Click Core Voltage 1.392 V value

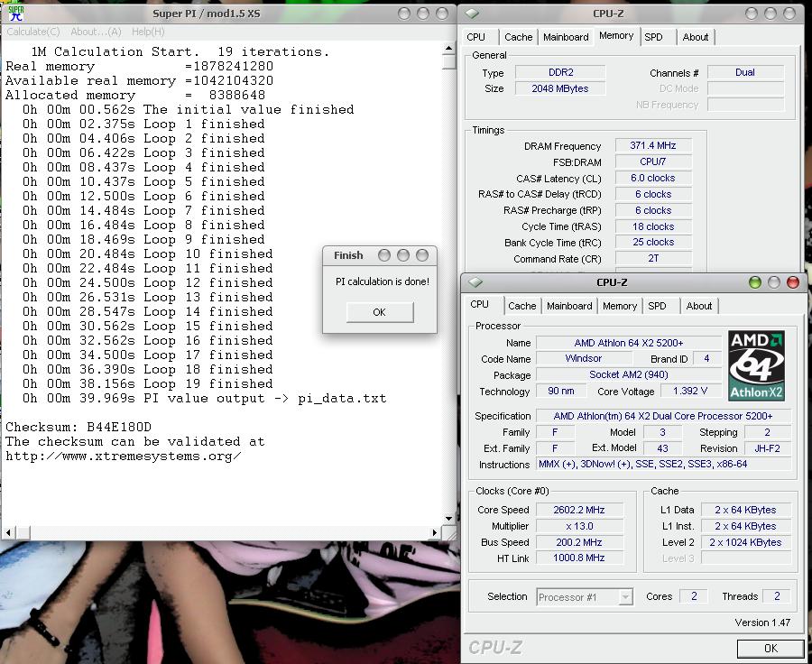point(690,391)
